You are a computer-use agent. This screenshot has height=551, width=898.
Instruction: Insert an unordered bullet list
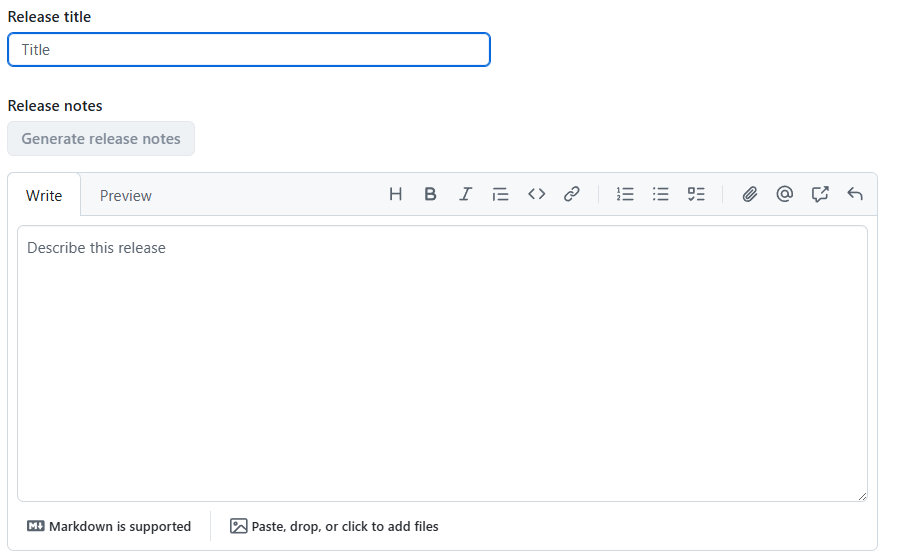(660, 194)
